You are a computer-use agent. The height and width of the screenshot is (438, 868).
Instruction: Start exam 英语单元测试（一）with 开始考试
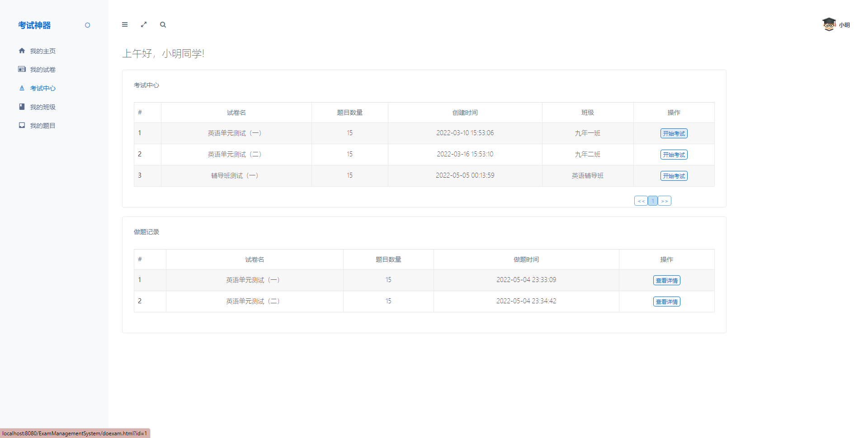(674, 133)
